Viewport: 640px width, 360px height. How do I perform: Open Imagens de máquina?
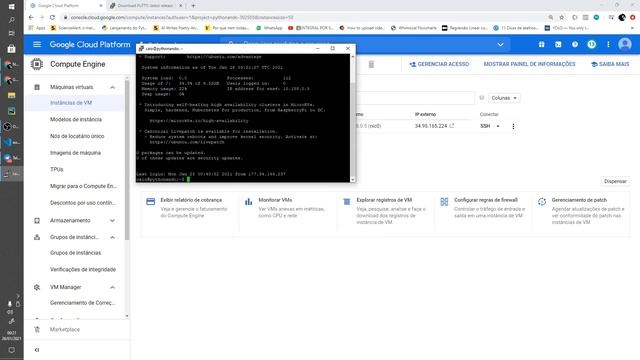click(76, 153)
